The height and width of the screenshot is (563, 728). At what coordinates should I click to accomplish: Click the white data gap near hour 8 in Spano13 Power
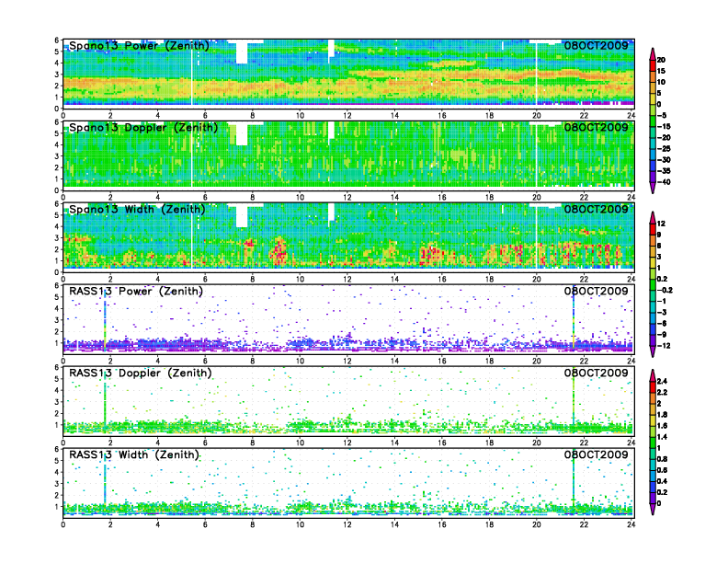click(x=242, y=52)
